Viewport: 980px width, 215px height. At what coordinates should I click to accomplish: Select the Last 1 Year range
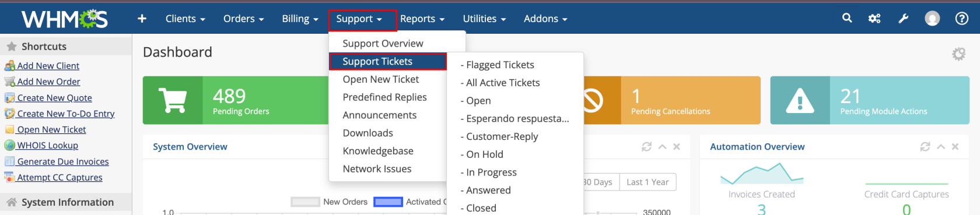[x=647, y=182]
